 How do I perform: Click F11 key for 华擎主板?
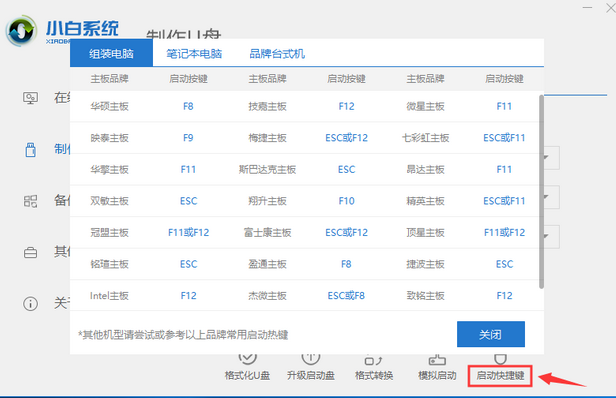(188, 170)
